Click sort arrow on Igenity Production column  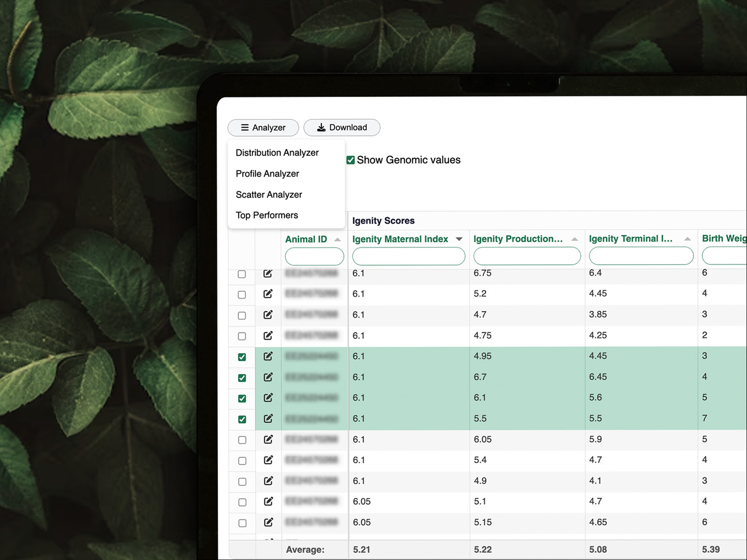[x=575, y=239]
